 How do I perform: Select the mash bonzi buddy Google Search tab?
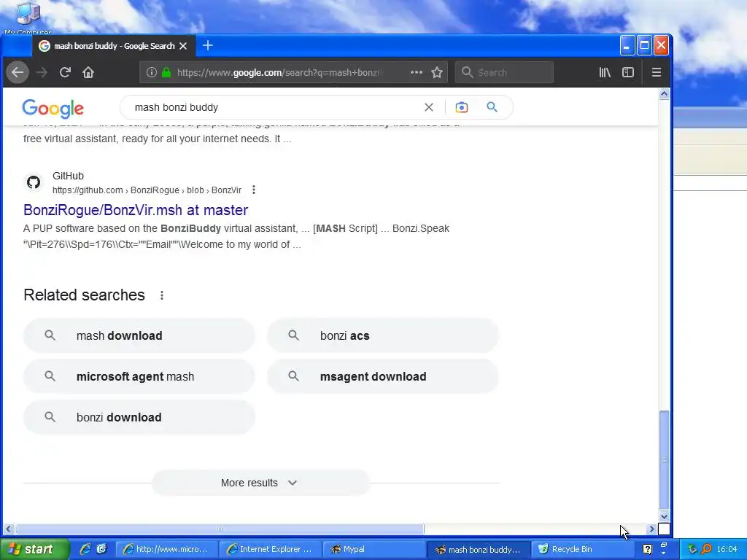[113, 46]
